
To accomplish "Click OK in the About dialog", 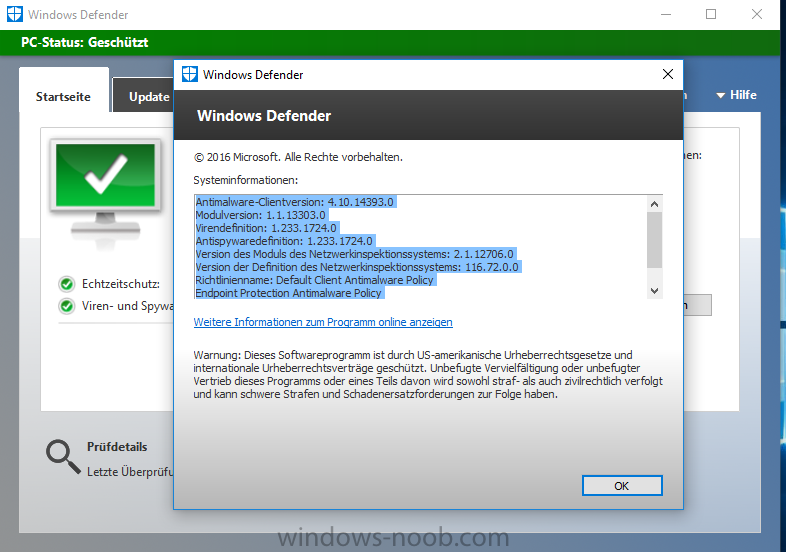I will pyautogui.click(x=622, y=485).
